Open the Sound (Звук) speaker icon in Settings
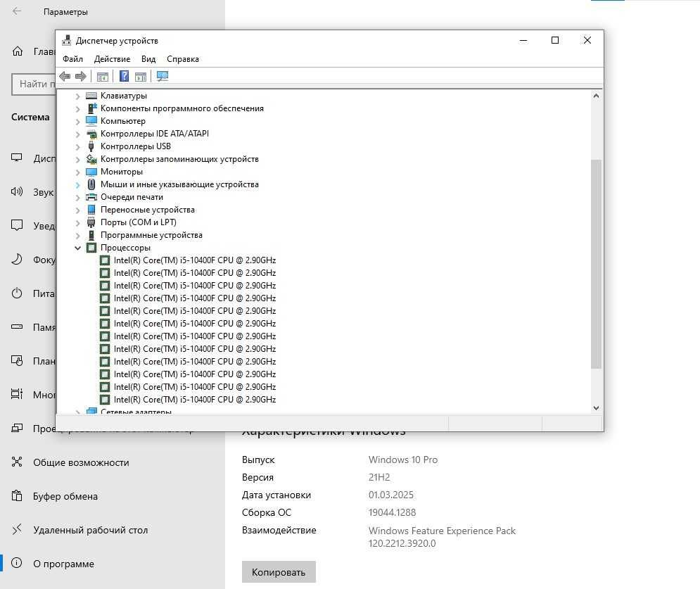 pos(17,191)
